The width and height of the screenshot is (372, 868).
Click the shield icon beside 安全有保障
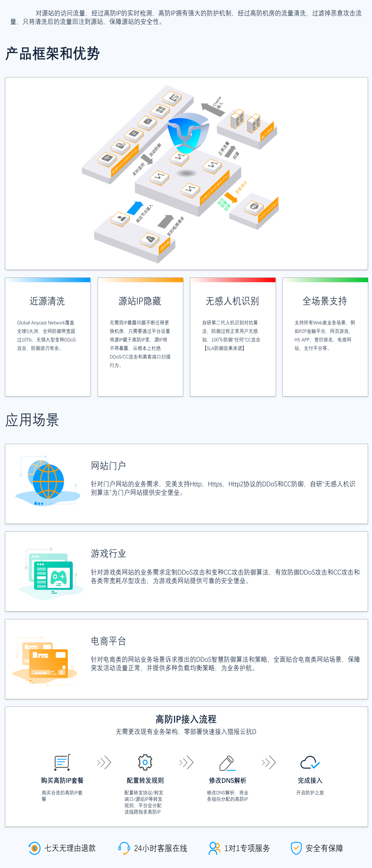point(296,848)
